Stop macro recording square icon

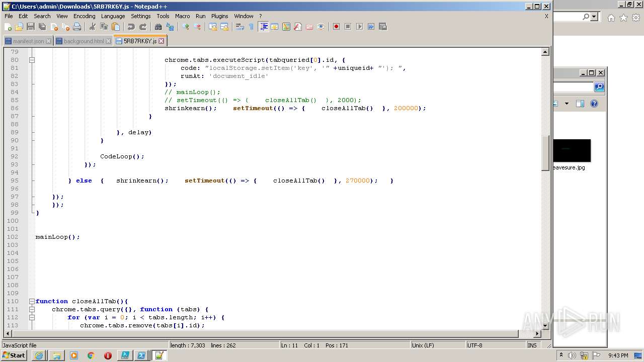pos(348,27)
